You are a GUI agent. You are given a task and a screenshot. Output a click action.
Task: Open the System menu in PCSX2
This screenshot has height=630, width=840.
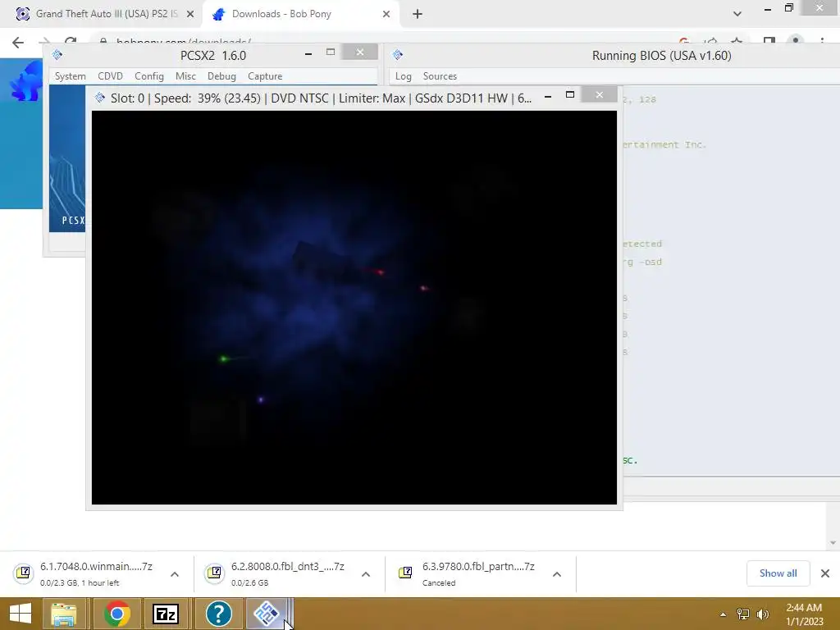[x=71, y=76]
